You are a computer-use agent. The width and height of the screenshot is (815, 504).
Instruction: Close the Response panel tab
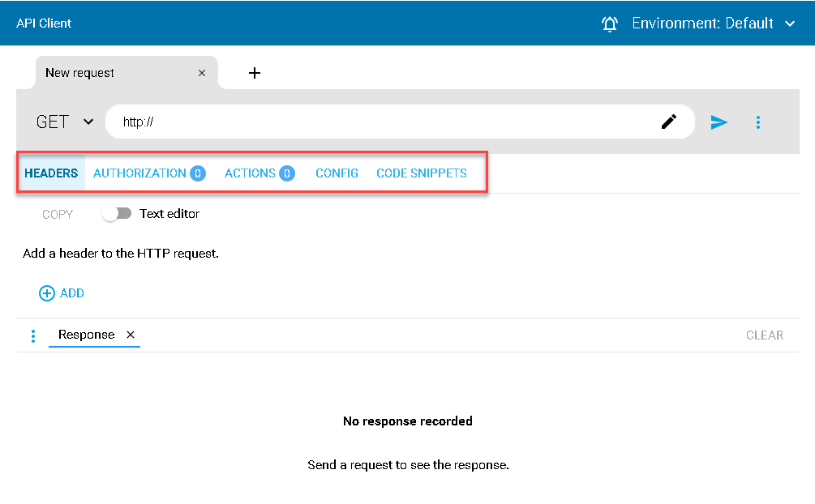pos(131,335)
